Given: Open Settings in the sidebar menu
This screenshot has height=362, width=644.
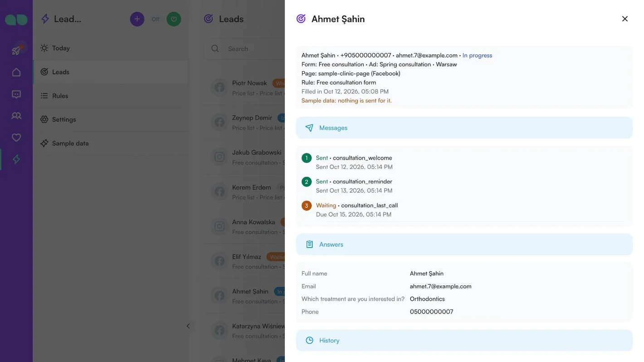Looking at the screenshot, I should click(111, 120).
